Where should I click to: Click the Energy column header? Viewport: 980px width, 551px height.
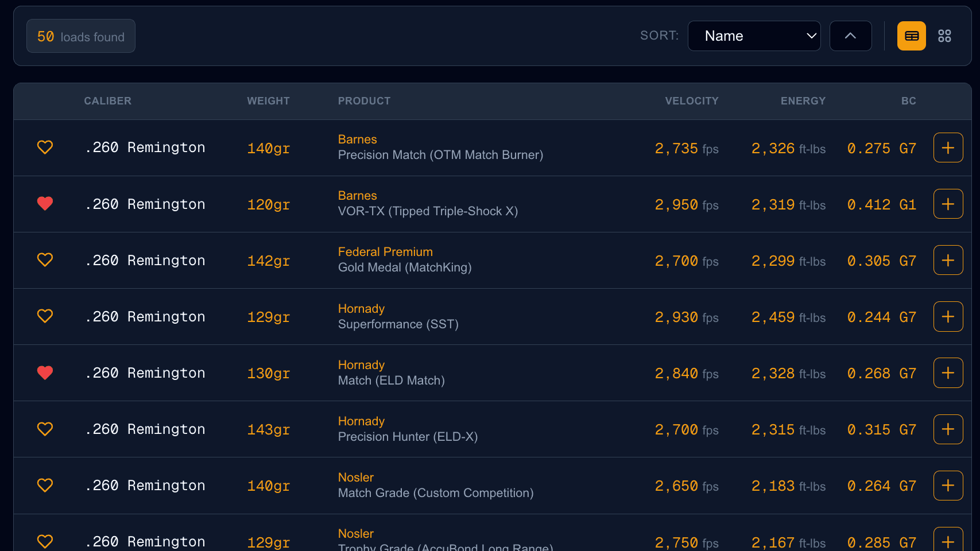[x=803, y=101]
